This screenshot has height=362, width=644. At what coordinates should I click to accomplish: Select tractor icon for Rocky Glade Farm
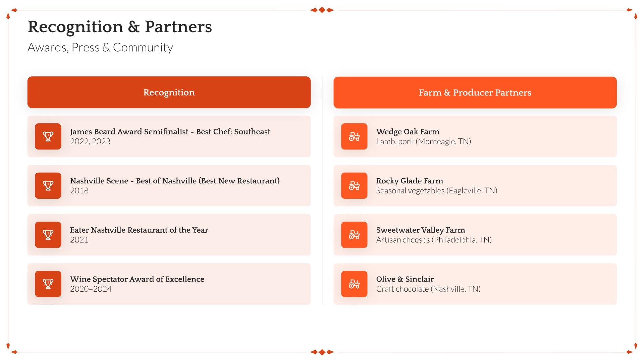(354, 186)
